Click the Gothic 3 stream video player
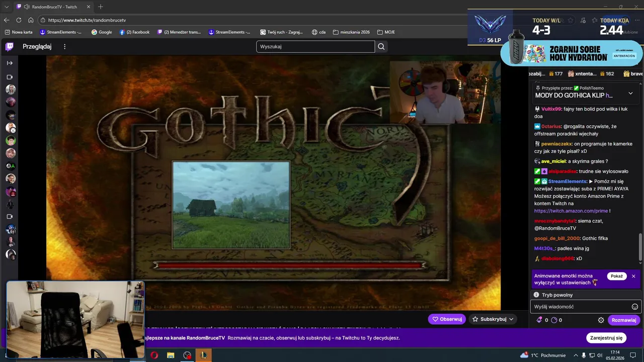This screenshot has width=644, height=362. (273, 183)
